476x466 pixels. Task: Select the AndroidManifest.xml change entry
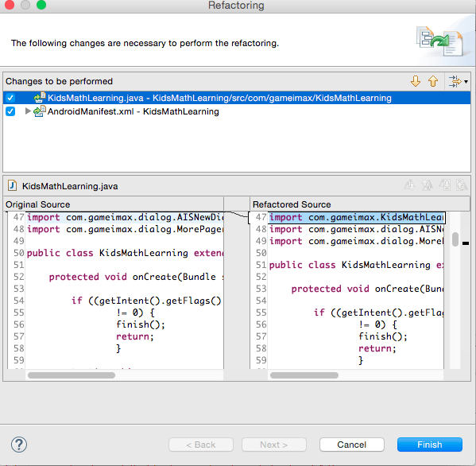click(x=133, y=111)
